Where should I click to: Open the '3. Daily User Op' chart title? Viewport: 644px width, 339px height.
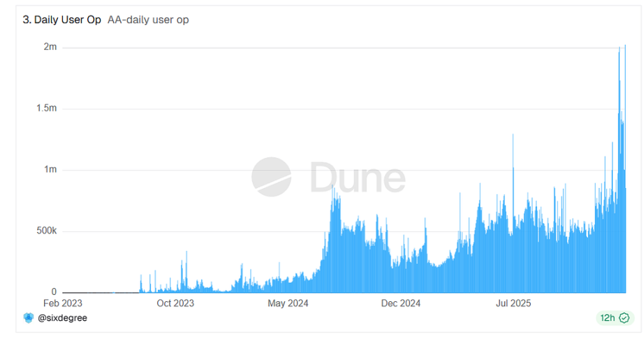coord(62,20)
